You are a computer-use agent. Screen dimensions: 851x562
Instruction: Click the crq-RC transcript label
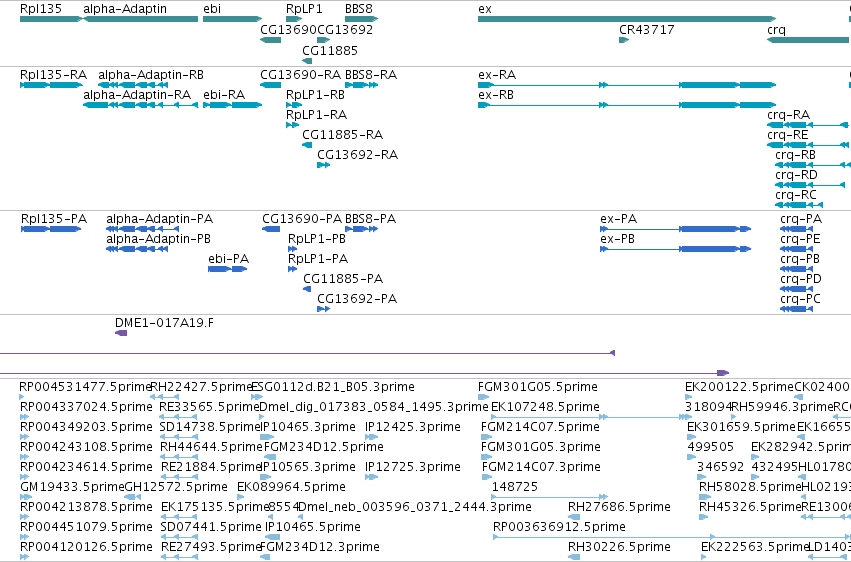(796, 195)
